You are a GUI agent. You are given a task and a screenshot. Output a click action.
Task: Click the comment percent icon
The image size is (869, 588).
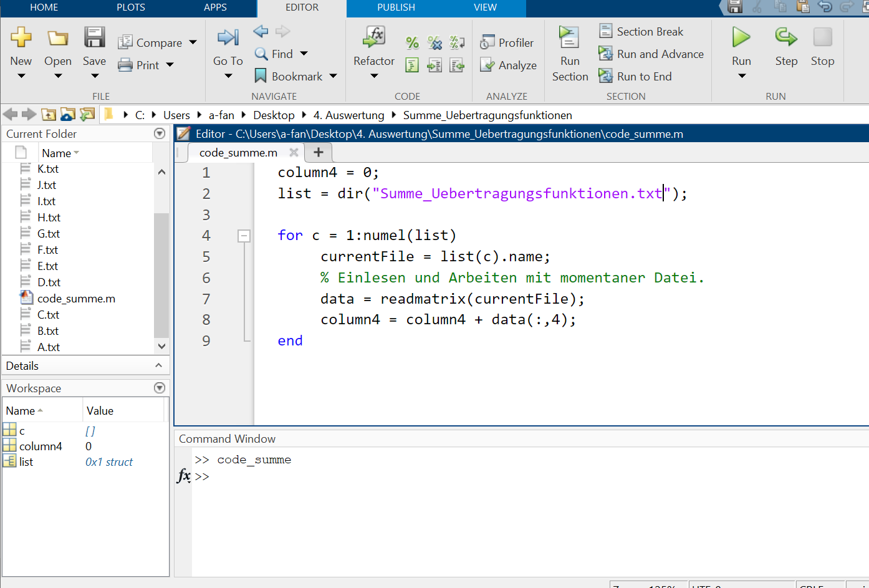click(412, 42)
